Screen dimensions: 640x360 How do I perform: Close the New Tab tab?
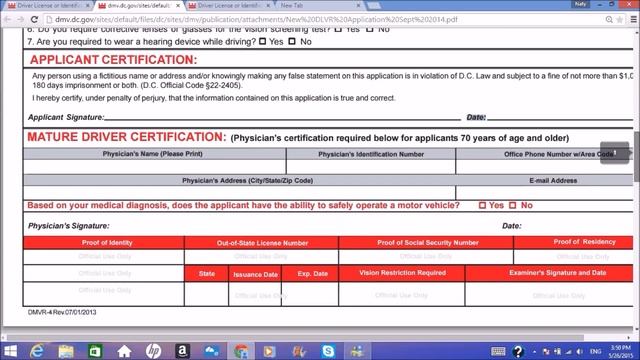[x=358, y=6]
